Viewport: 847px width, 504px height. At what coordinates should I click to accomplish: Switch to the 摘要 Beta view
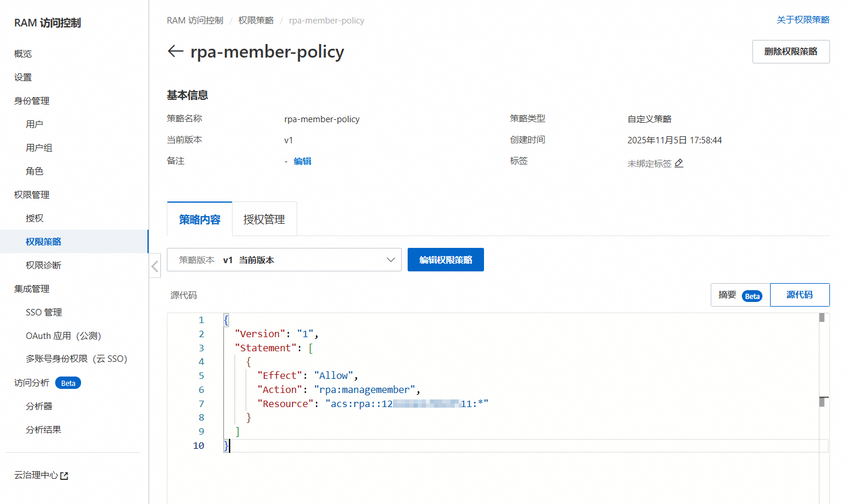click(740, 295)
